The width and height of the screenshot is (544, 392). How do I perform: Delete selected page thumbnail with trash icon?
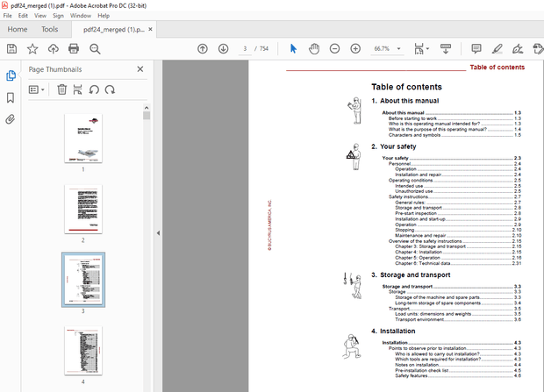click(62, 89)
